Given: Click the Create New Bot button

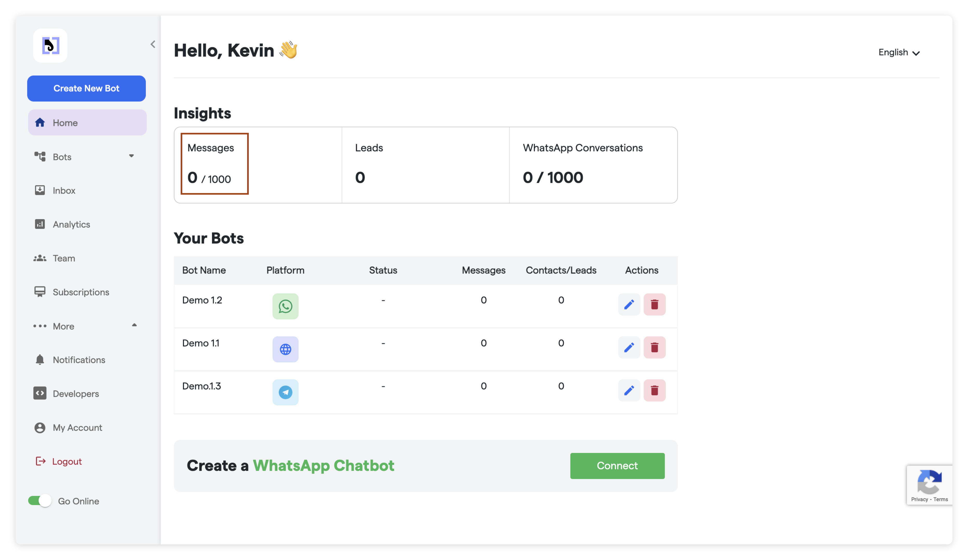Looking at the screenshot, I should click(86, 88).
